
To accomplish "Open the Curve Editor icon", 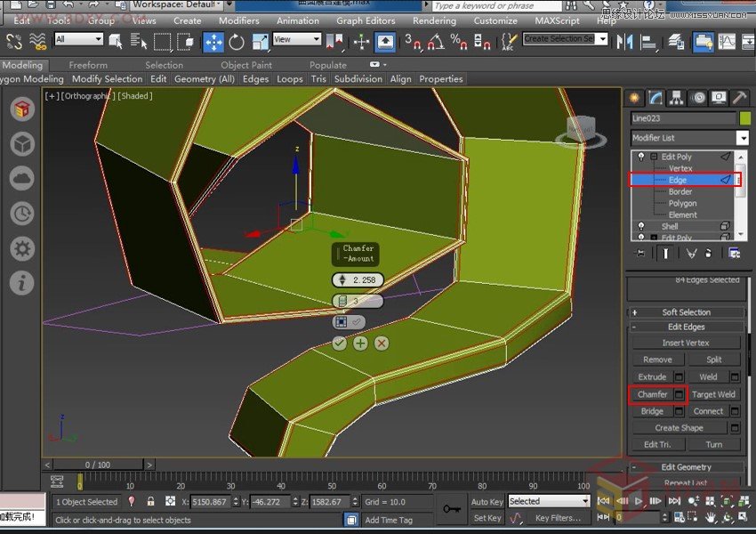I will point(727,42).
